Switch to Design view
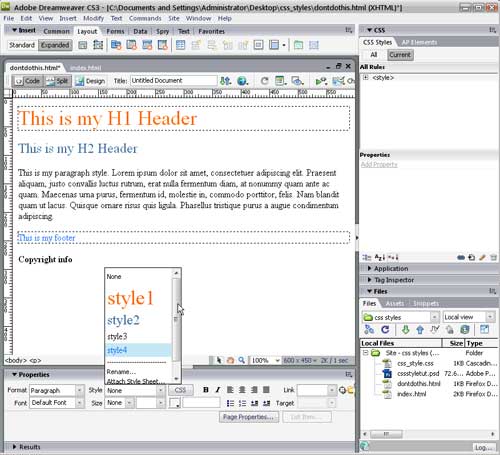Screen dimensions: 500x455 coord(90,81)
